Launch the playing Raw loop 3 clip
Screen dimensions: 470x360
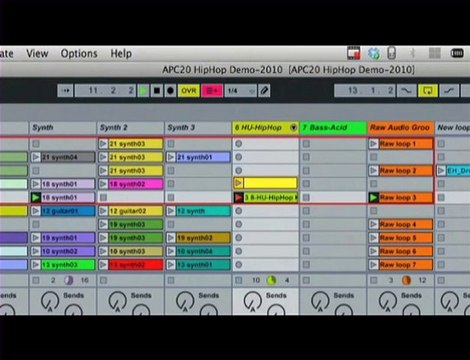374,197
